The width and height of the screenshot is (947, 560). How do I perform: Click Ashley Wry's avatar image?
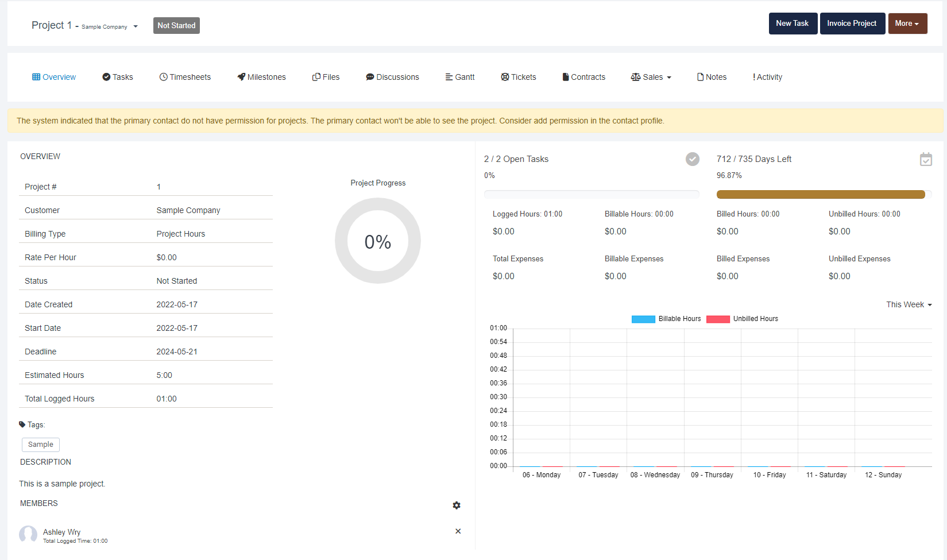[28, 535]
